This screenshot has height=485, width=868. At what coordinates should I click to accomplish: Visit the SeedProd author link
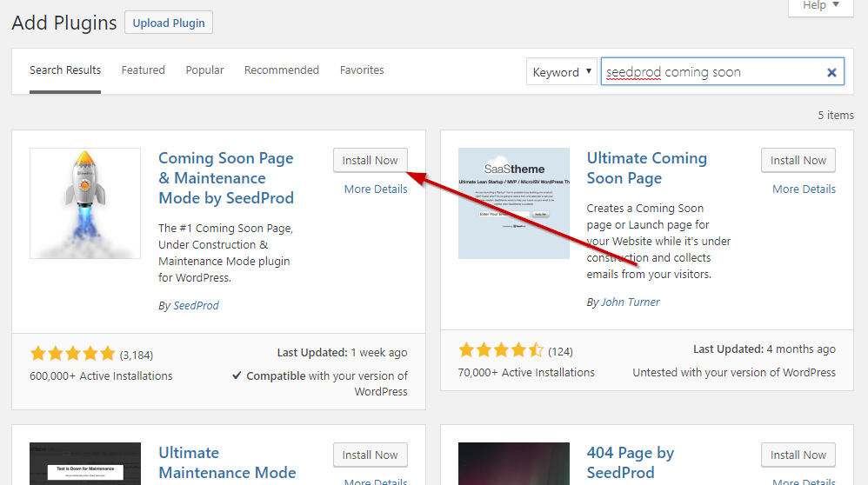tap(196, 306)
